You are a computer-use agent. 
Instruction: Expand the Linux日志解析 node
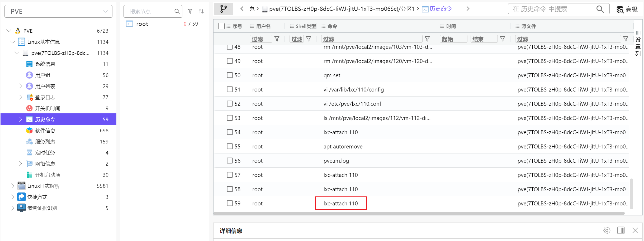pyautogui.click(x=12, y=186)
